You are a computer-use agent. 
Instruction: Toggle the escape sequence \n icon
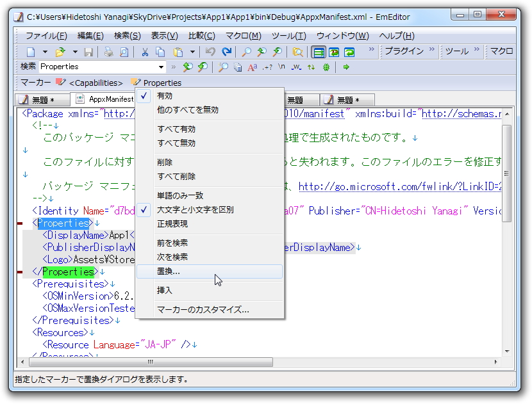point(281,67)
